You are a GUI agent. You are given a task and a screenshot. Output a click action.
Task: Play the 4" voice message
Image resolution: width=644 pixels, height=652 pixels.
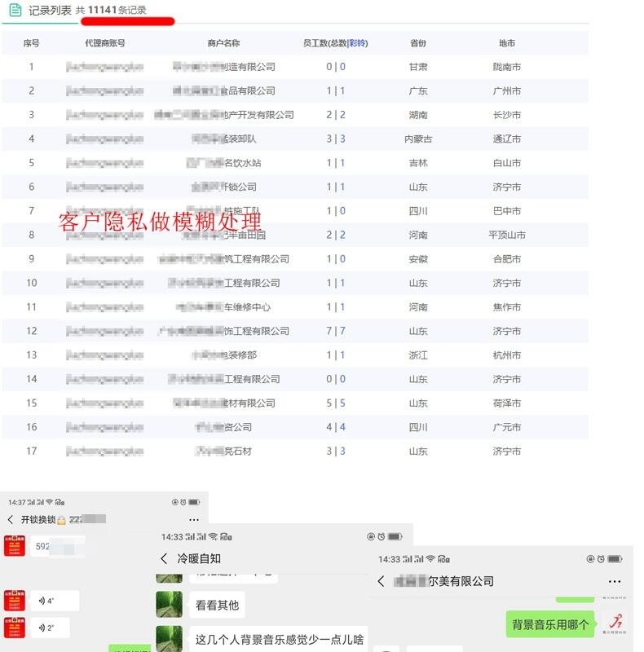coord(54,601)
